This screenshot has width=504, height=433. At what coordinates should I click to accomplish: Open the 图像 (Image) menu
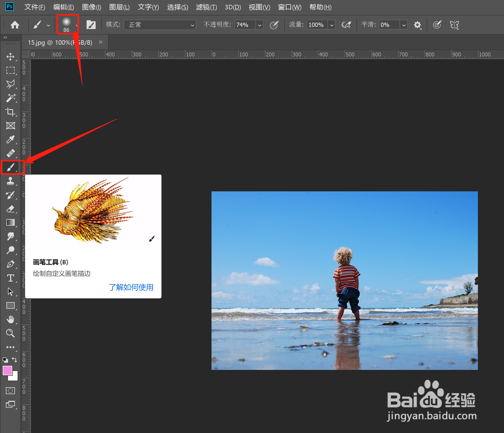[x=91, y=7]
